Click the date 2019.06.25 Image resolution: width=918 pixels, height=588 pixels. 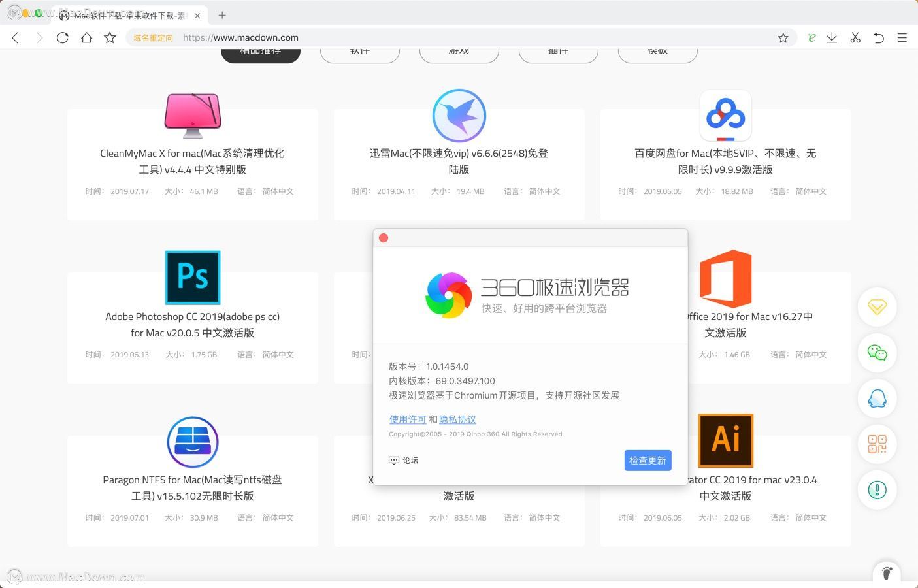[x=396, y=518]
